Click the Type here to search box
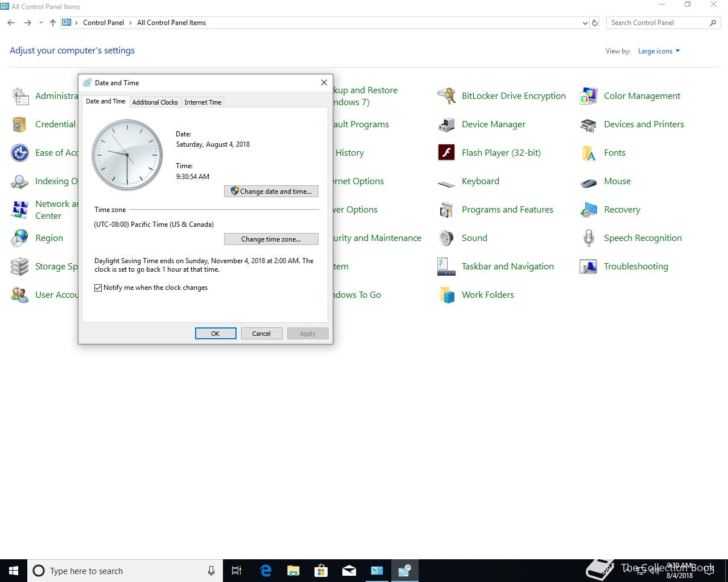 (x=125, y=571)
